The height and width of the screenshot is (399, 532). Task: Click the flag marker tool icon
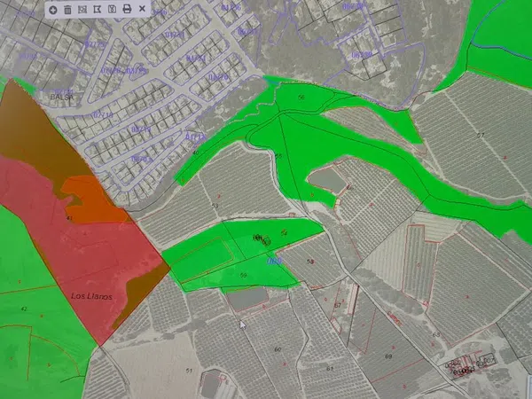97,9
